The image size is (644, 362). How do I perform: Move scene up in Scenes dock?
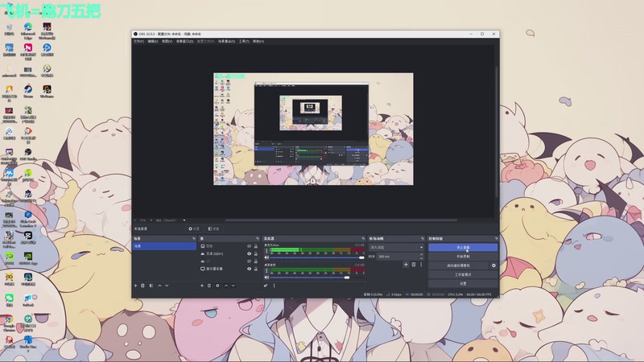click(x=159, y=286)
